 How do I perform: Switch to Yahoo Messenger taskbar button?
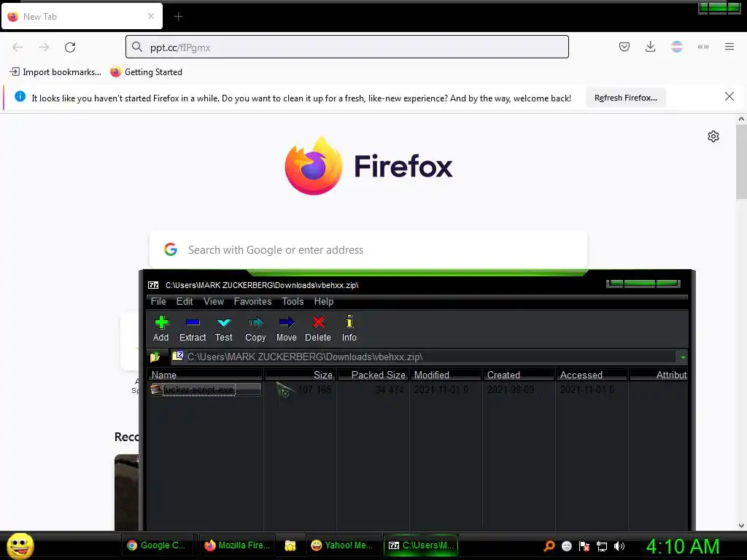(x=343, y=545)
